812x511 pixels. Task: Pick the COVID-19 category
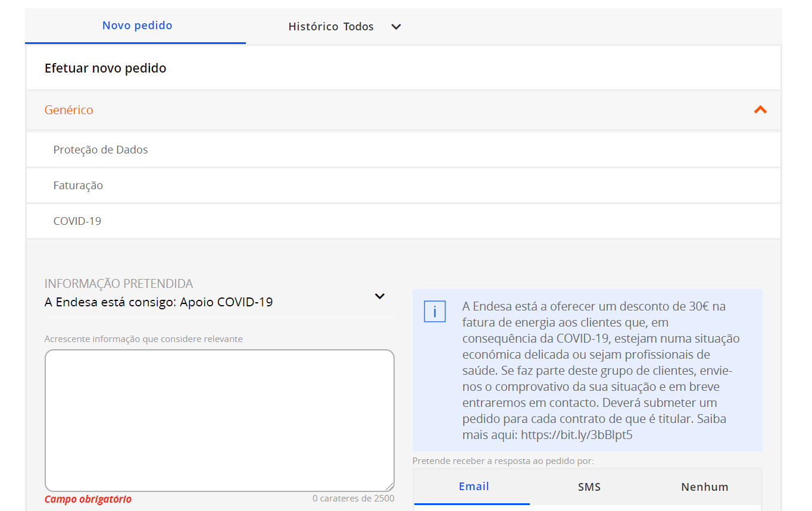click(77, 221)
